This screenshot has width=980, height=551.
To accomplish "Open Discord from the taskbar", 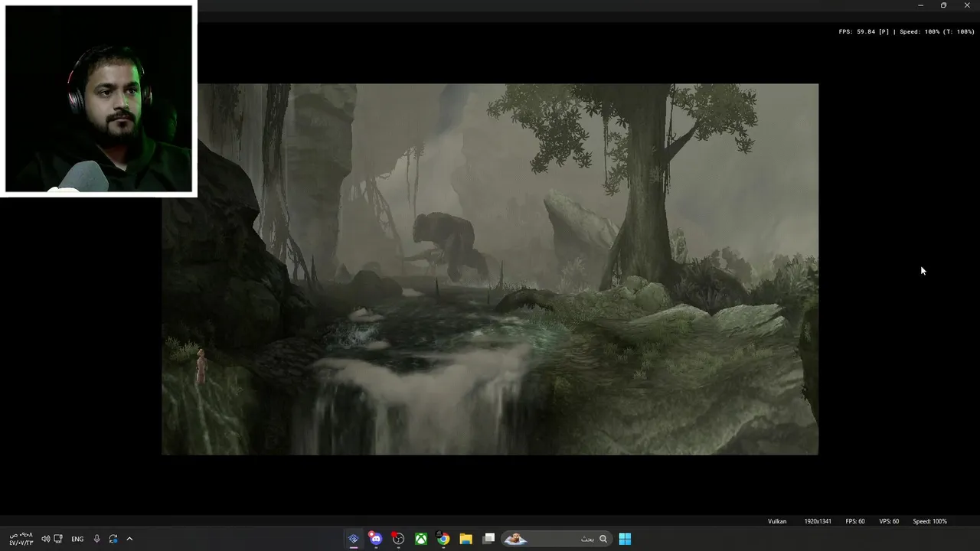I will [375, 539].
